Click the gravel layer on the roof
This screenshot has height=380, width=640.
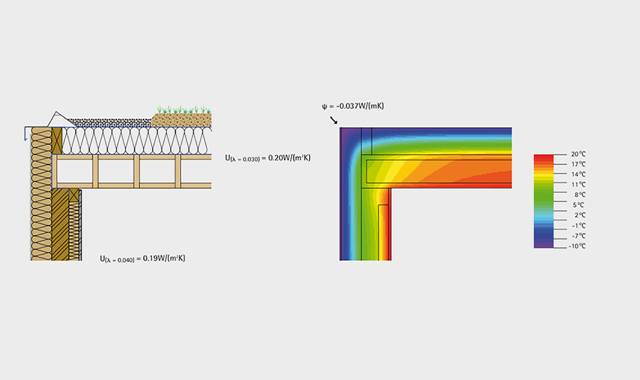(x=109, y=122)
